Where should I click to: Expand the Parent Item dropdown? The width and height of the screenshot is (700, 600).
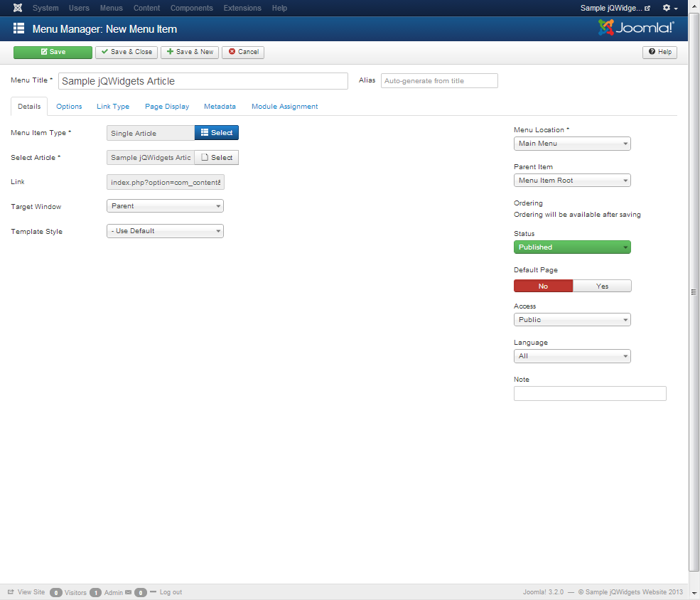coord(572,181)
